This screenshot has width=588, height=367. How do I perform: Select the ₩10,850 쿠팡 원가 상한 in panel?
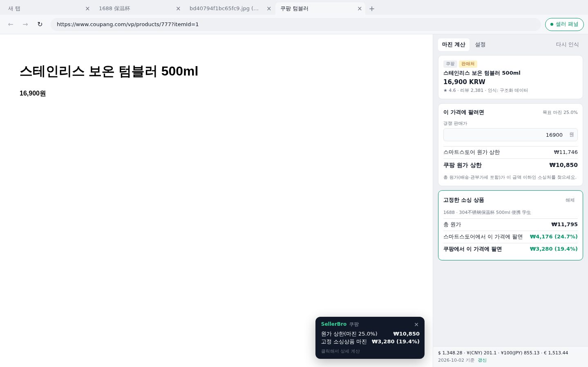click(563, 165)
